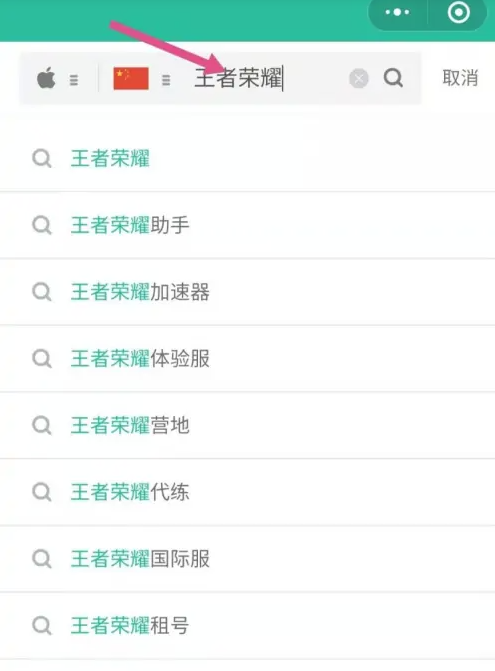Open the mini program three-dot menu
The width and height of the screenshot is (495, 671).
397,12
